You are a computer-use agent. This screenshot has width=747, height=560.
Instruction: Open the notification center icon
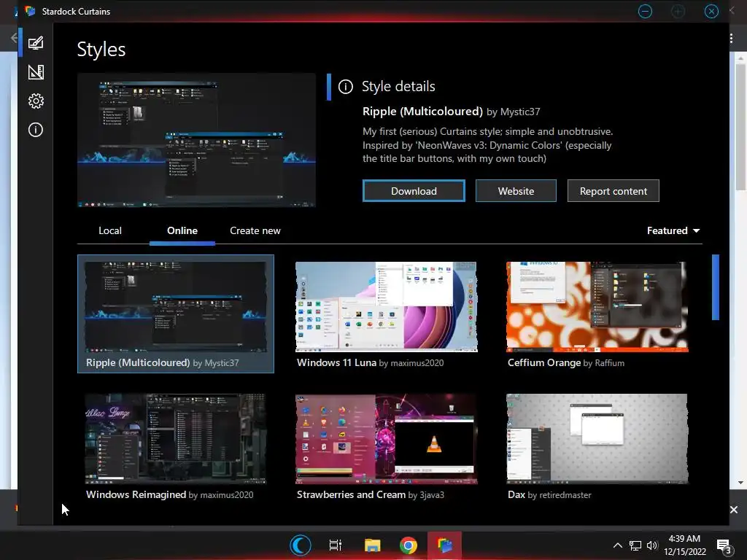pos(724,546)
